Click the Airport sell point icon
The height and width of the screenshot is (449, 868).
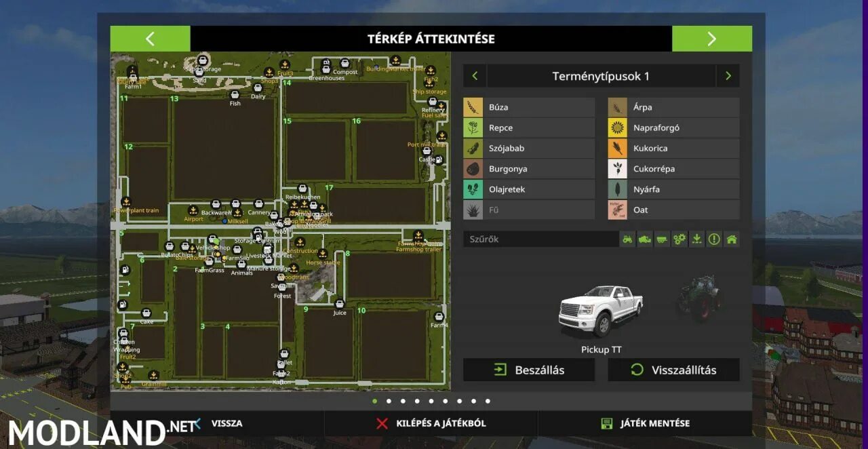pos(193,210)
